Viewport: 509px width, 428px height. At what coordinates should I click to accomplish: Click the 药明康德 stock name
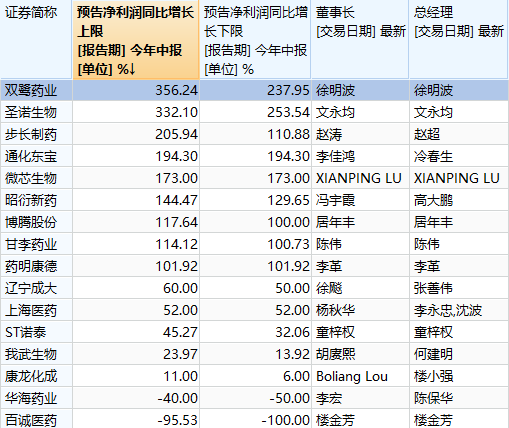pyautogui.click(x=31, y=266)
